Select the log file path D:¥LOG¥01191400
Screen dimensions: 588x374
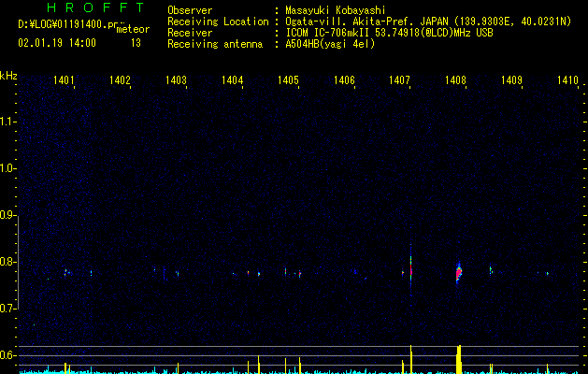67,24
